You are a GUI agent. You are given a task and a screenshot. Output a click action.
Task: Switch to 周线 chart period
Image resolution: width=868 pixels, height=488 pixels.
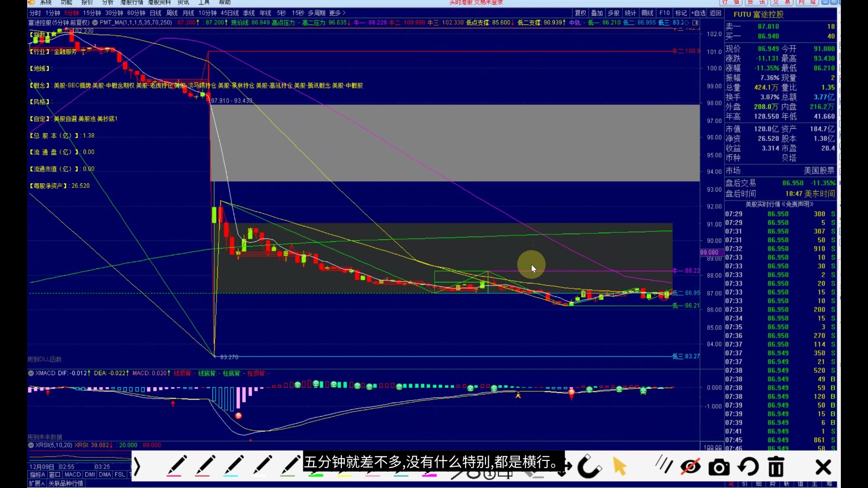tap(172, 13)
